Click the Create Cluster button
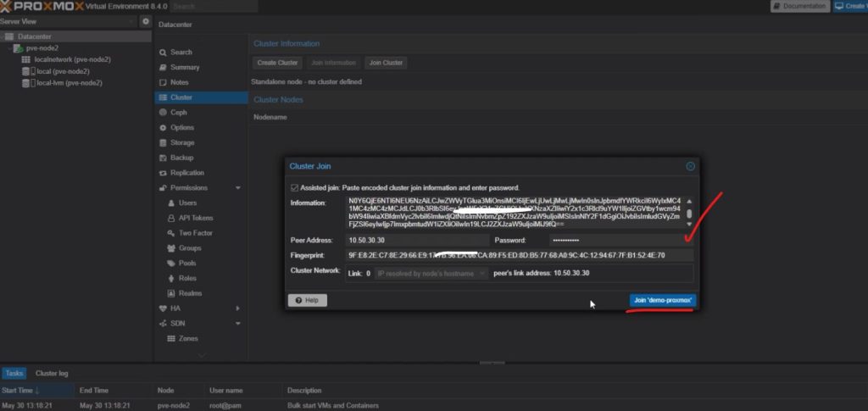The image size is (868, 411). click(278, 63)
